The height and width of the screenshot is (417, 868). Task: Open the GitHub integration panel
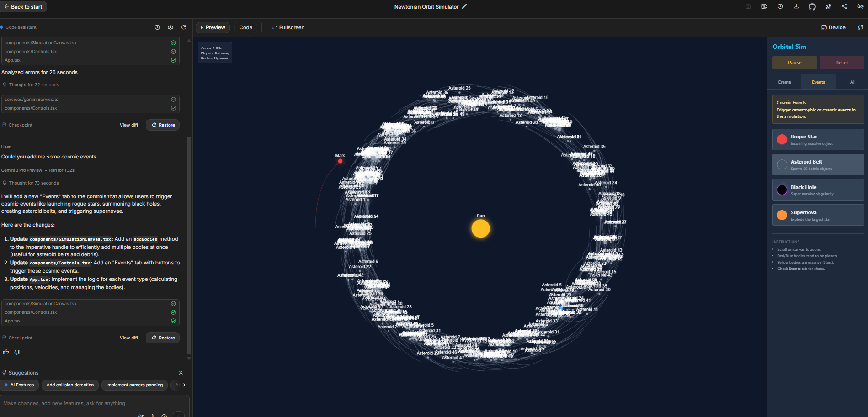pos(812,6)
